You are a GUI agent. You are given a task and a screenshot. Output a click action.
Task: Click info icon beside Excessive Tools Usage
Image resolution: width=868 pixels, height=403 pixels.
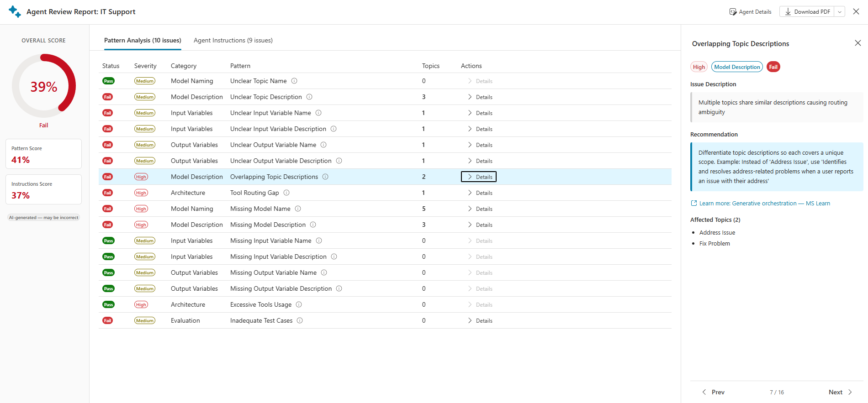point(299,304)
